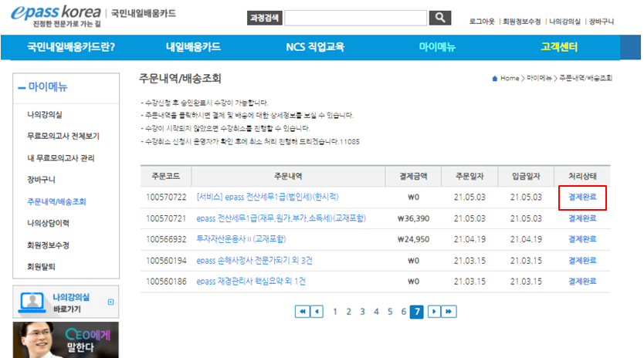Jump to the last page arrow
The height and width of the screenshot is (358, 644).
point(449,312)
